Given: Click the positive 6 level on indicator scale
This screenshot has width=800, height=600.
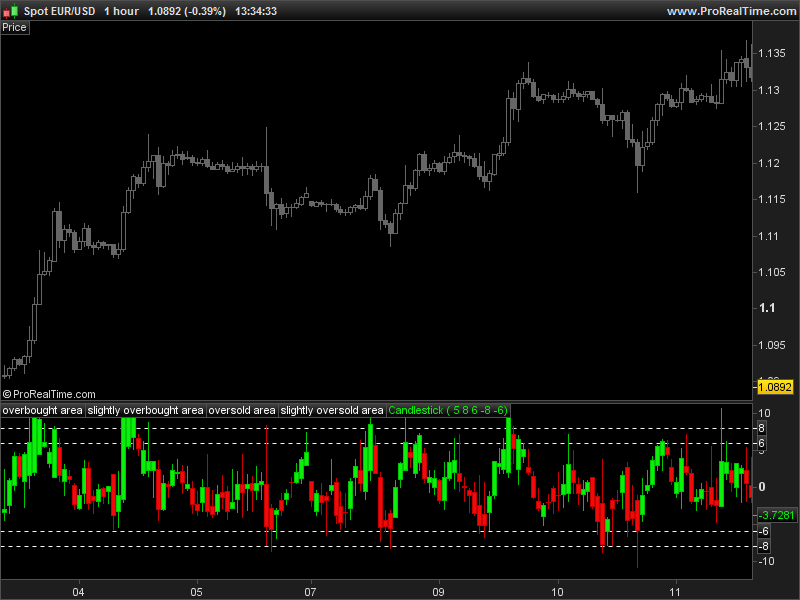Looking at the screenshot, I should (x=761, y=443).
